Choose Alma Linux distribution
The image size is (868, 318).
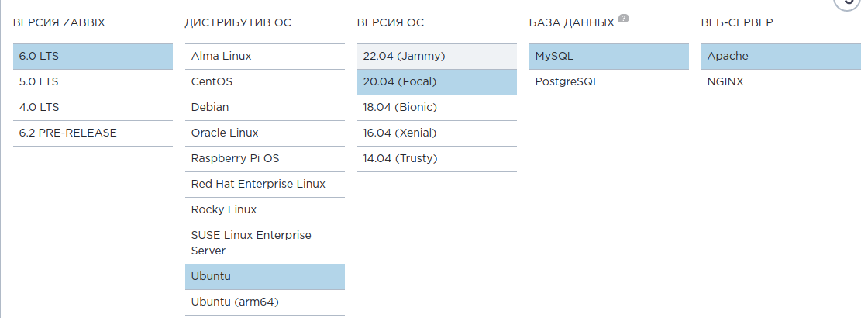[265, 57]
